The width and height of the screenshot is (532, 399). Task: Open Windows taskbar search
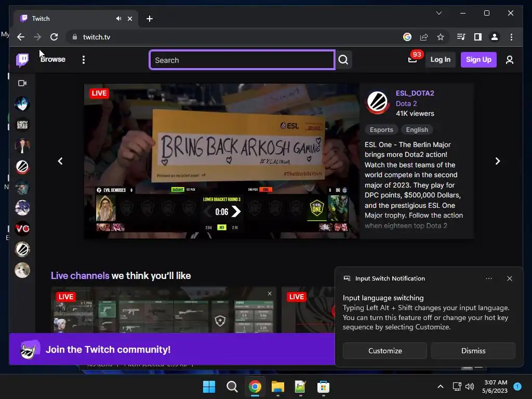coord(232,387)
